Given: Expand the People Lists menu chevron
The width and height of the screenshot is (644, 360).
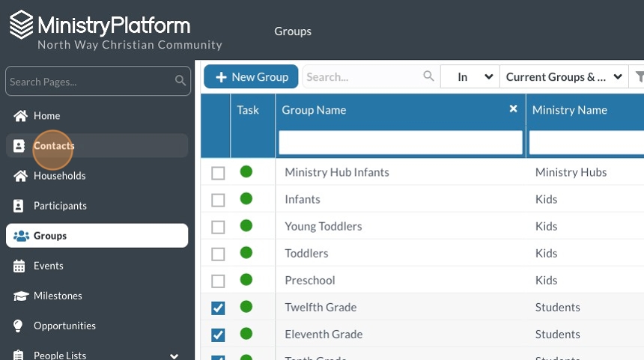Looking at the screenshot, I should 174,356.
